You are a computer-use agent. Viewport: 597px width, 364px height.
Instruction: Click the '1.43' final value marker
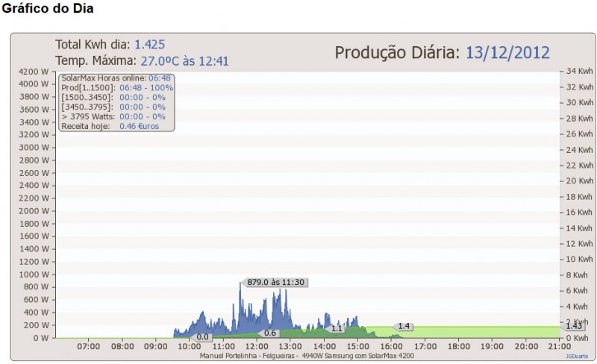coord(573,326)
